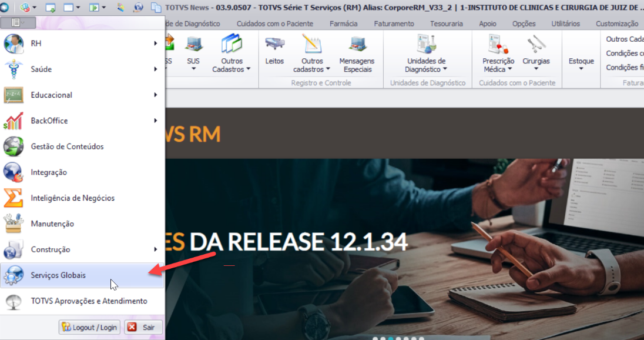Open the dropdown arrow beside the window layout icon
Image resolution: width=644 pixels, height=340 pixels.
[78, 8]
